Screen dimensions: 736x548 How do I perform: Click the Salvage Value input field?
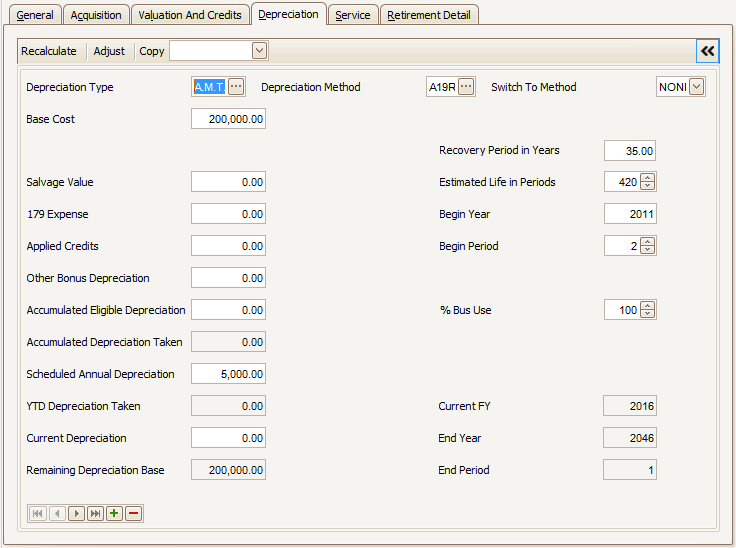[x=228, y=182]
